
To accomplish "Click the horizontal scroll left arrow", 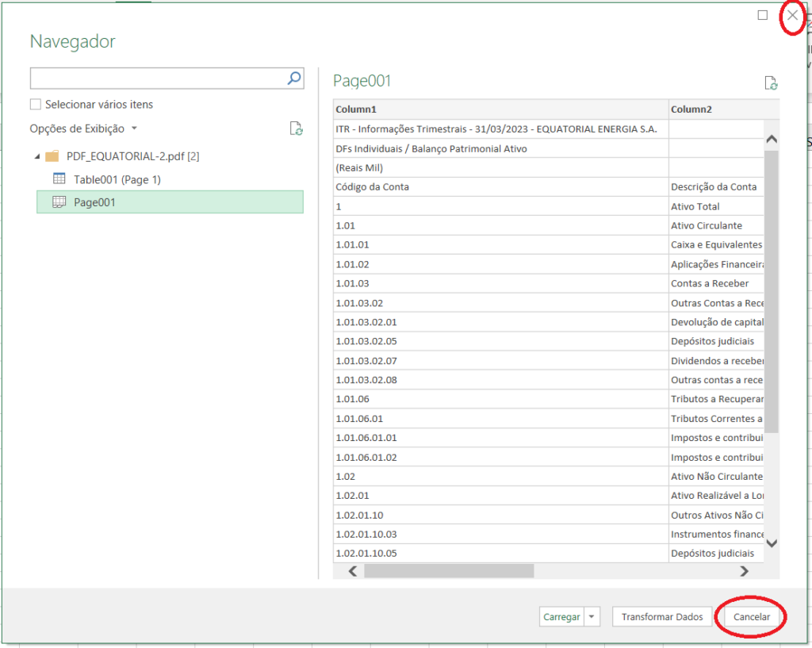I will pyautogui.click(x=353, y=571).
